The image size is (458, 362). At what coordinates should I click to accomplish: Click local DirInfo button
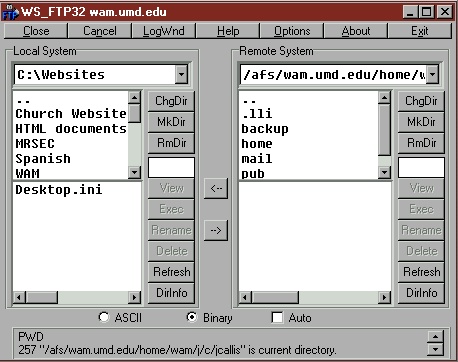tap(171, 293)
